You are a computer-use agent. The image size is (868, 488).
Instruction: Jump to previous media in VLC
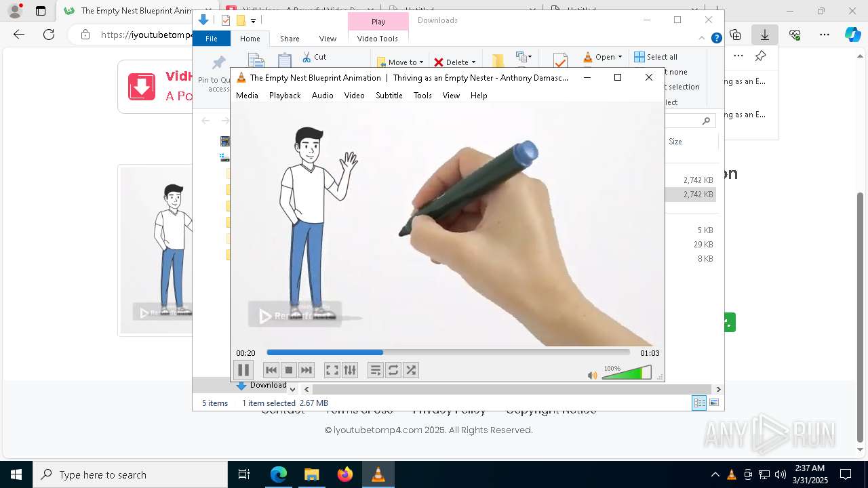click(x=271, y=370)
